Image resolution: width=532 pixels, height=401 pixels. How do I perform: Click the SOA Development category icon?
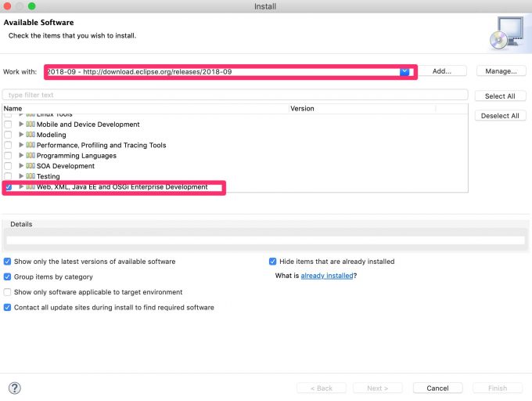[x=31, y=166]
